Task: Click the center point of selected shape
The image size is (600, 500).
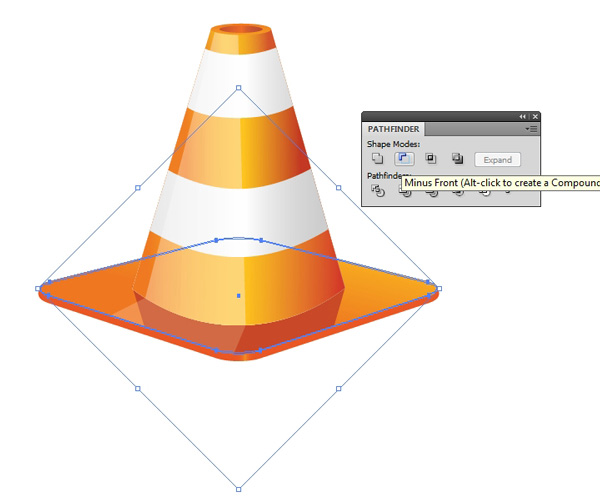Action: click(x=239, y=296)
